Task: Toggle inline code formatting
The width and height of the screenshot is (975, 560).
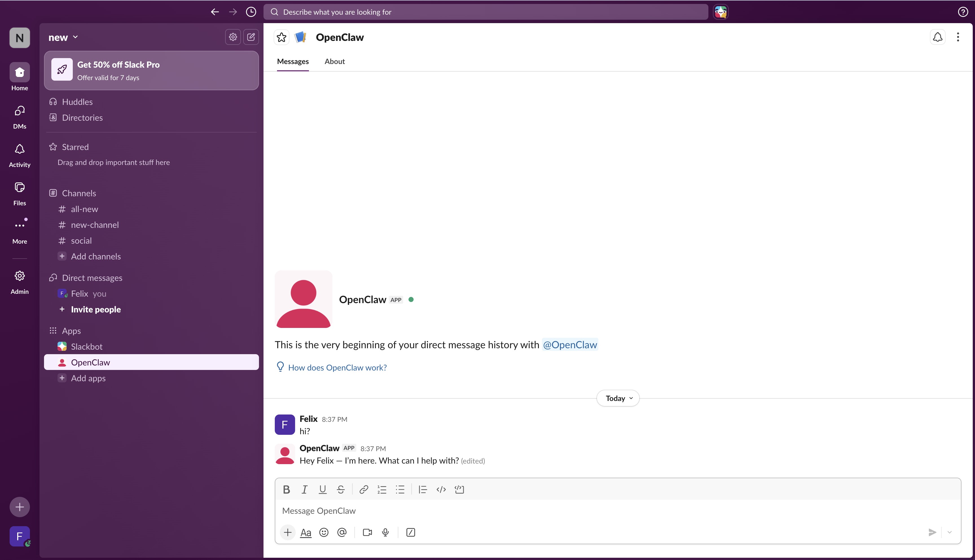Action: (441, 489)
